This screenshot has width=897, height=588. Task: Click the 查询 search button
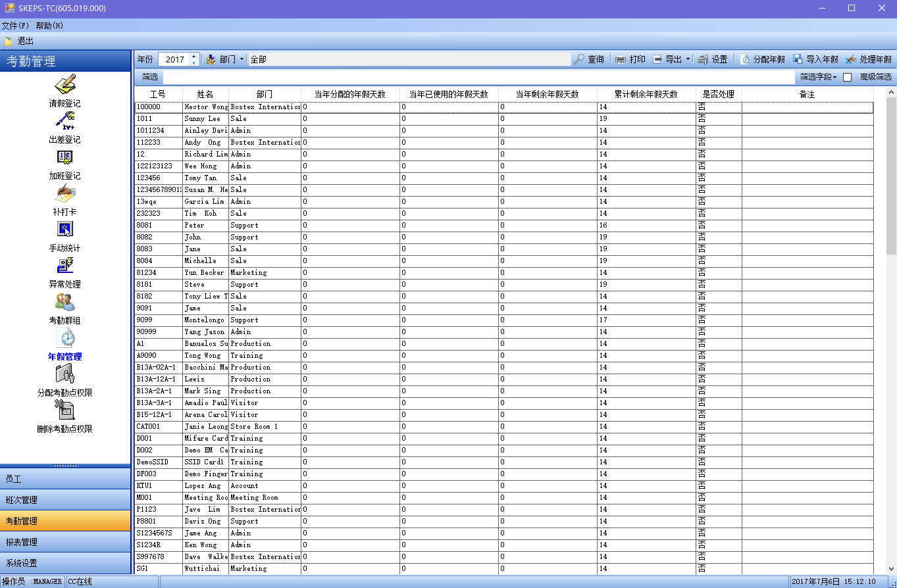(x=589, y=59)
